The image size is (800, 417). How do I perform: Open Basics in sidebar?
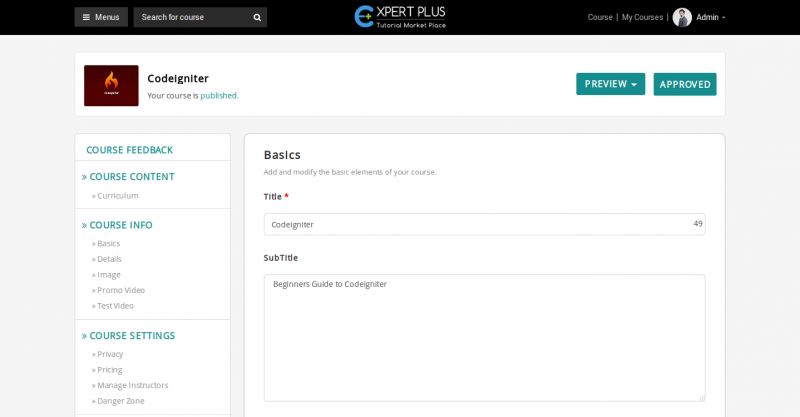point(108,243)
